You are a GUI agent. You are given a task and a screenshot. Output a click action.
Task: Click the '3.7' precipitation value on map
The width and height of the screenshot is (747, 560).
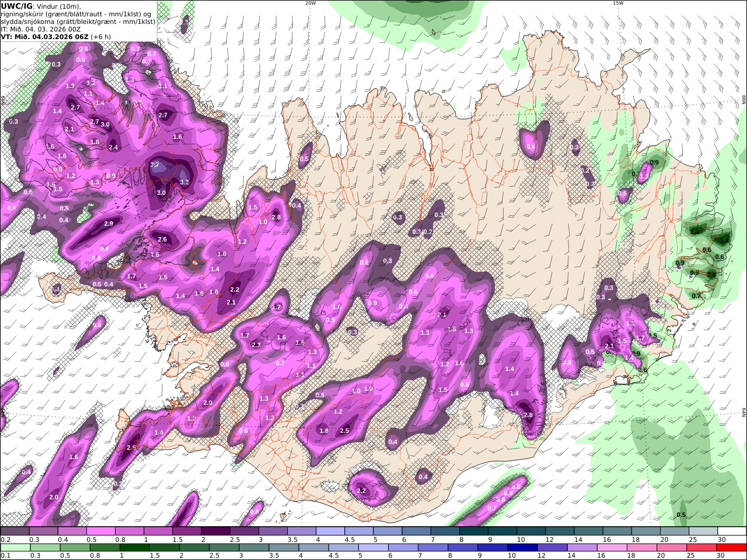coord(155,165)
